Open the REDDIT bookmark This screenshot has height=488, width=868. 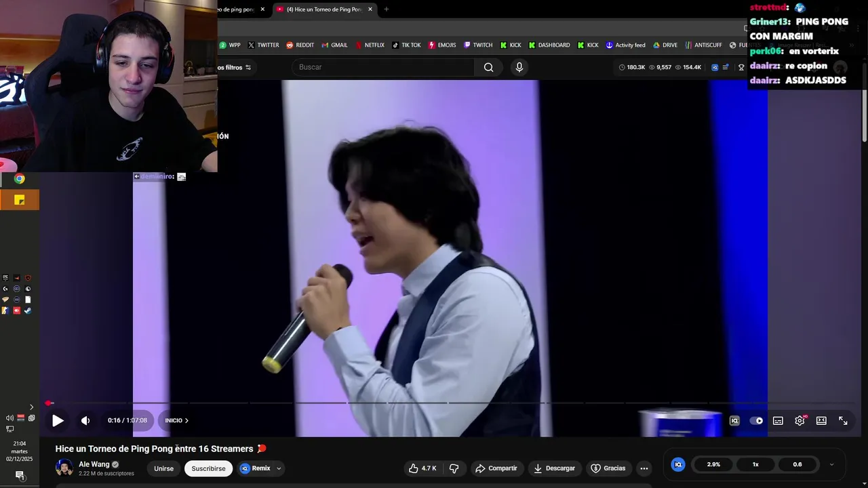300,45
